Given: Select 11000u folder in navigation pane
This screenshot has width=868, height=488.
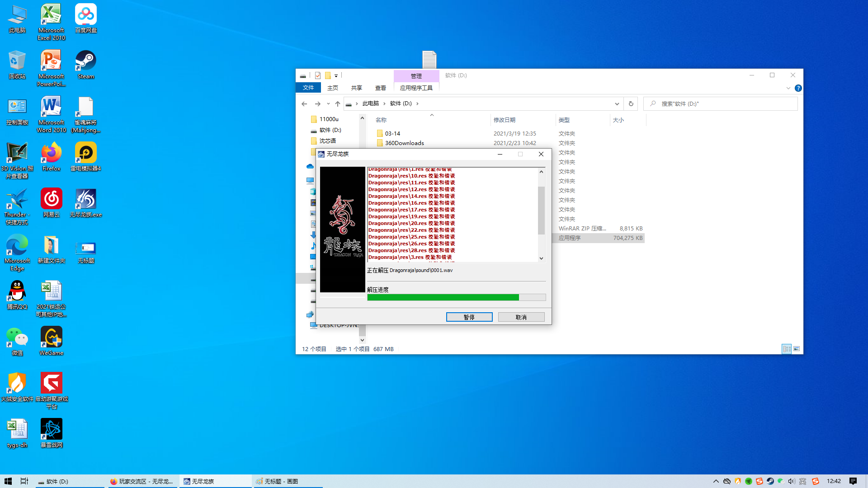Looking at the screenshot, I should 329,119.
